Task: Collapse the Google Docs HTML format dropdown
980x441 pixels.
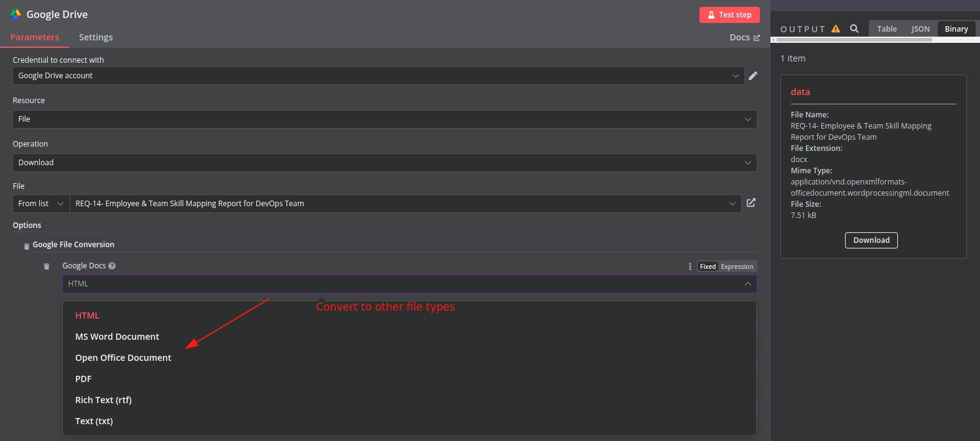Action: [410, 284]
